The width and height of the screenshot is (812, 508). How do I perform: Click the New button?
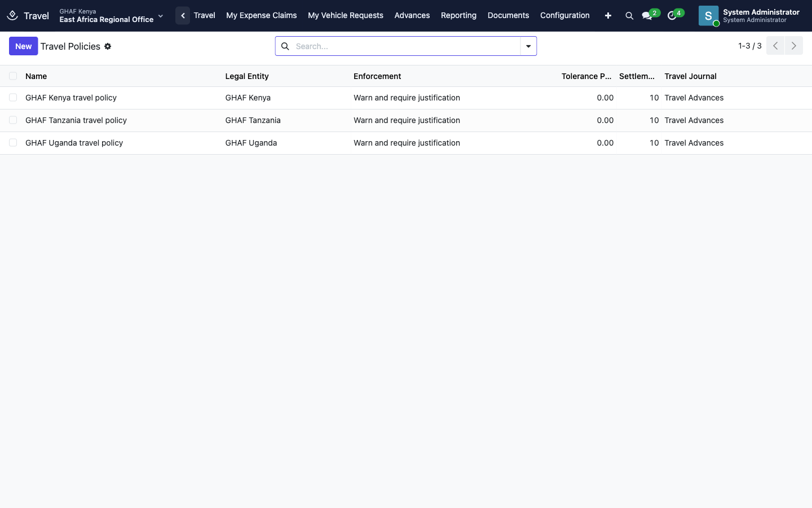[x=23, y=46]
